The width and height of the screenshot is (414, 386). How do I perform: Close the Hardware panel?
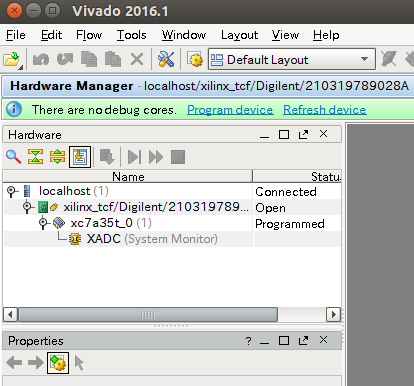[323, 134]
